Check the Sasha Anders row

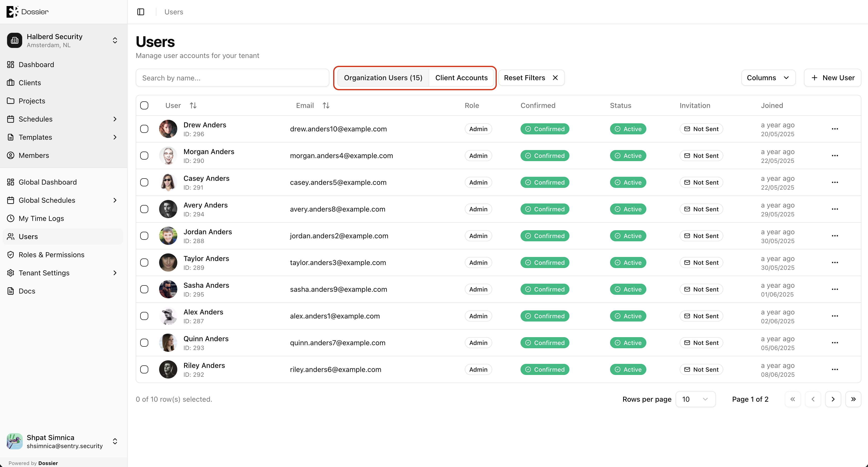coord(144,289)
